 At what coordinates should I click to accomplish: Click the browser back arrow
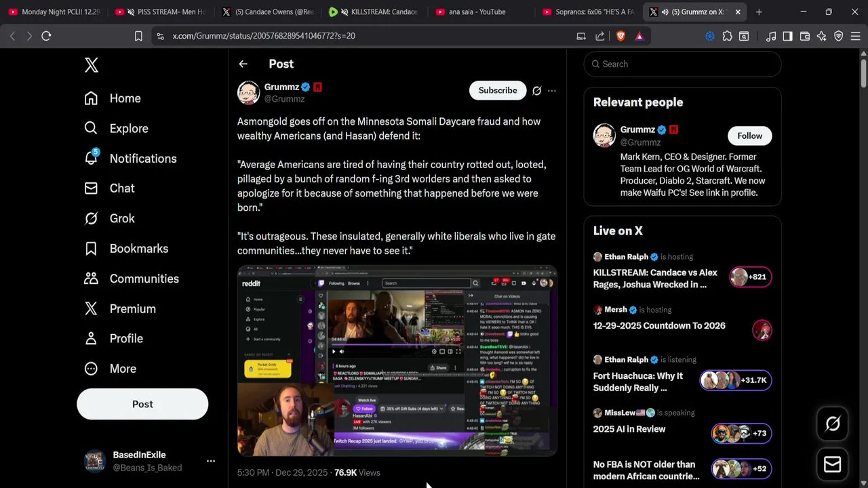point(12,36)
